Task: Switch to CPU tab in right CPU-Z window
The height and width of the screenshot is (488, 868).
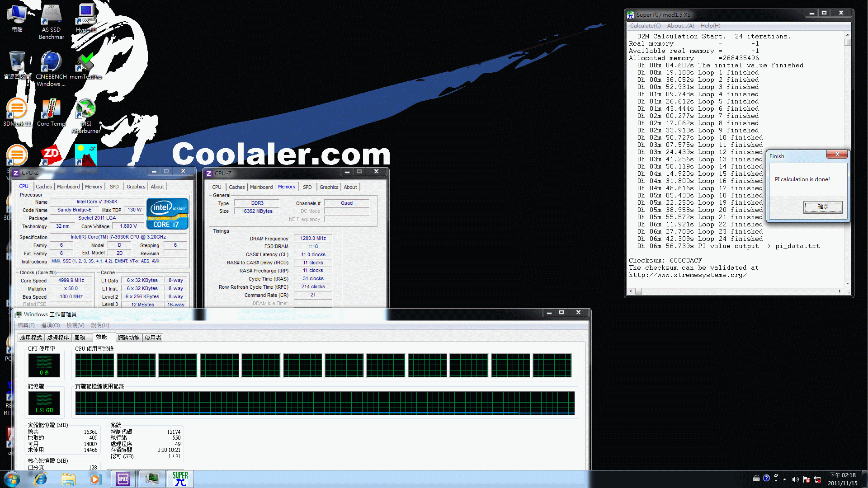Action: coord(217,187)
